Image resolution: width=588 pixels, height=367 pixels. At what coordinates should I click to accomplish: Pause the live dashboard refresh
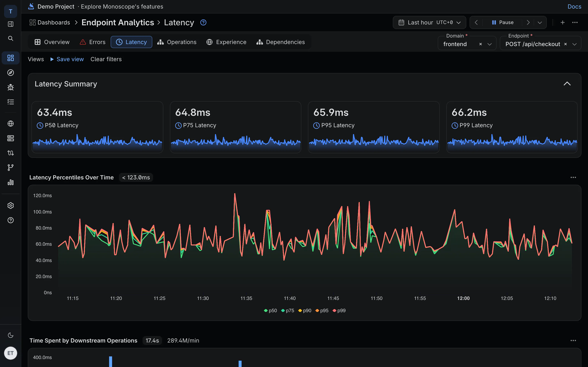[x=502, y=23]
